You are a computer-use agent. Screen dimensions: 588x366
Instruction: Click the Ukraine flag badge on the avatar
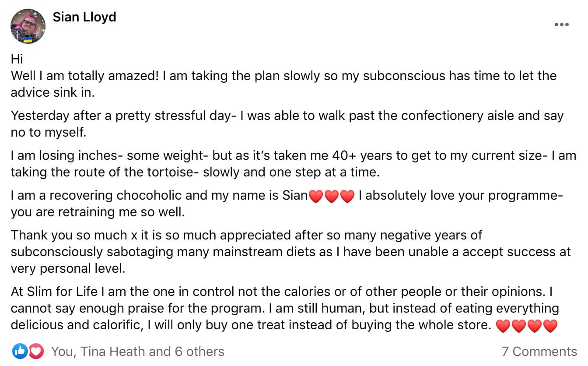28,40
